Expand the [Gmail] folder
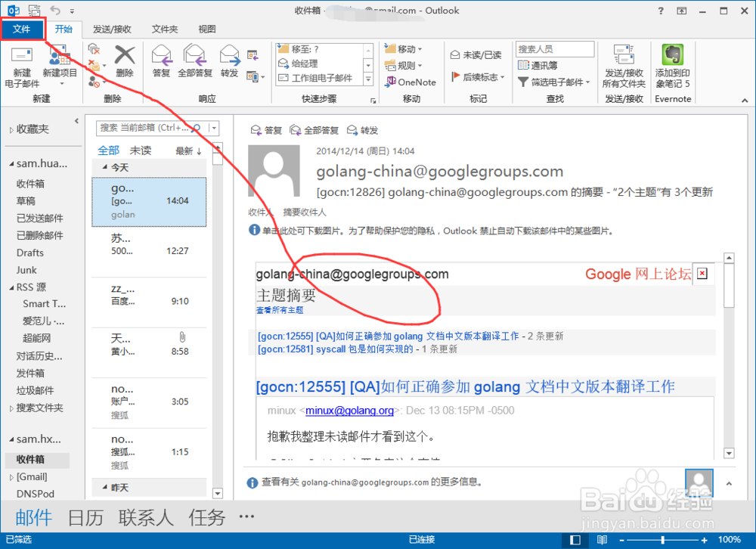This screenshot has width=756, height=549. tap(11, 477)
